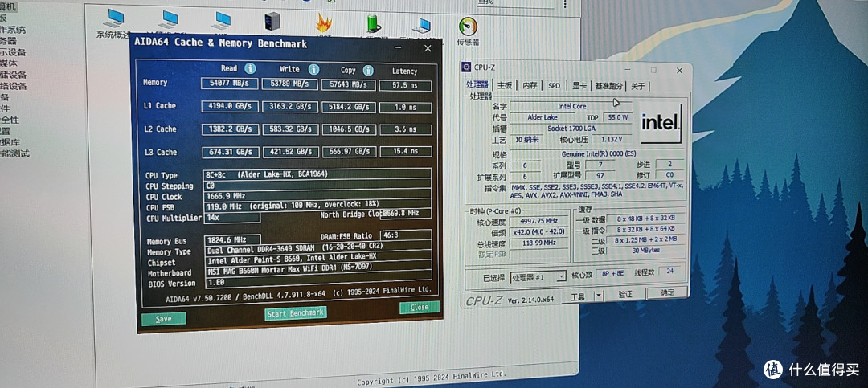Select the 络设备 item in the sidebar
This screenshot has height=388, width=868.
[x=14, y=86]
